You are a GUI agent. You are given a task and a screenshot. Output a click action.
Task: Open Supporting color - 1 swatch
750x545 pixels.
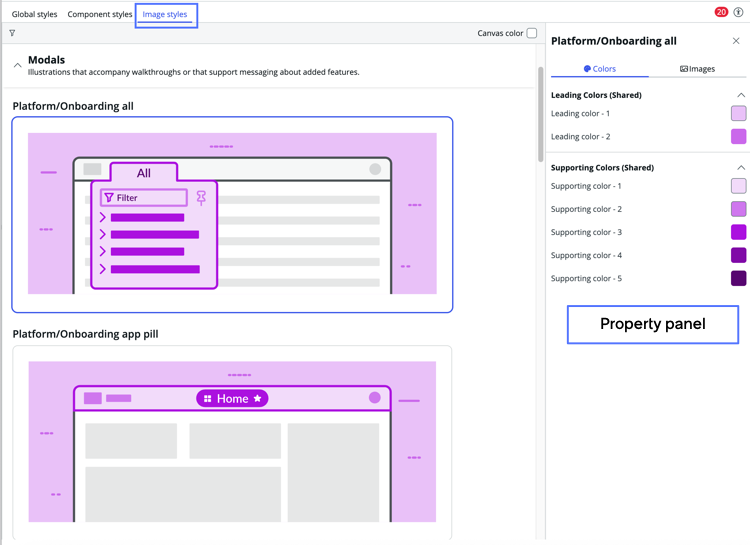click(x=739, y=186)
